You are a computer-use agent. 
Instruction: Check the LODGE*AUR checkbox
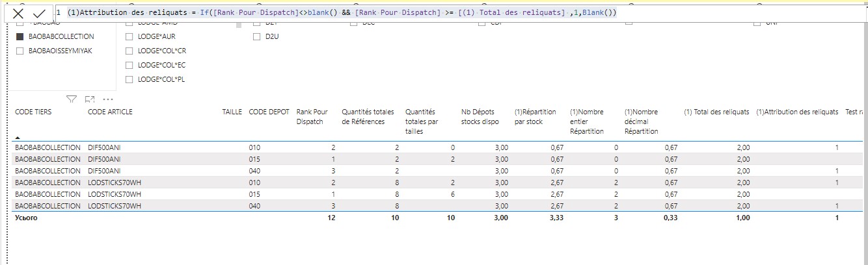coord(129,37)
